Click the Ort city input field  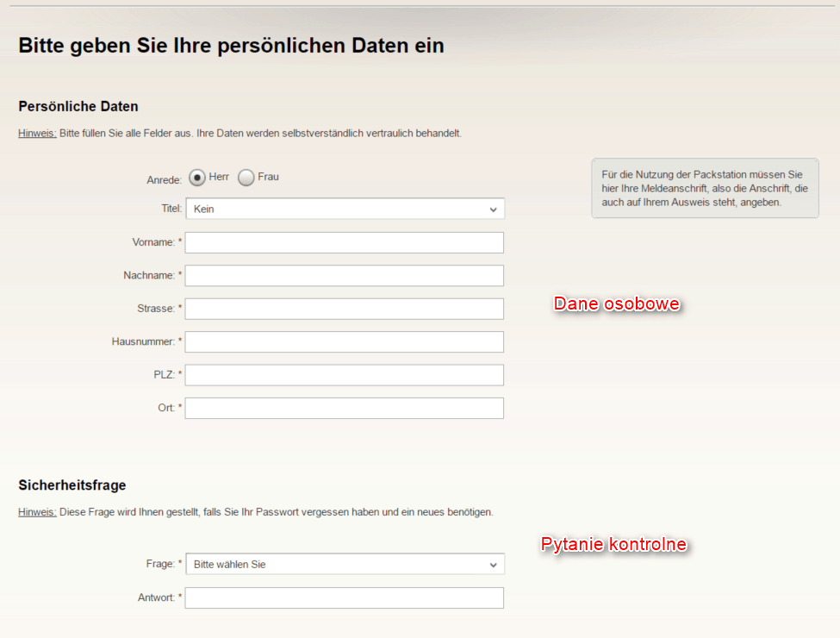pyautogui.click(x=344, y=408)
